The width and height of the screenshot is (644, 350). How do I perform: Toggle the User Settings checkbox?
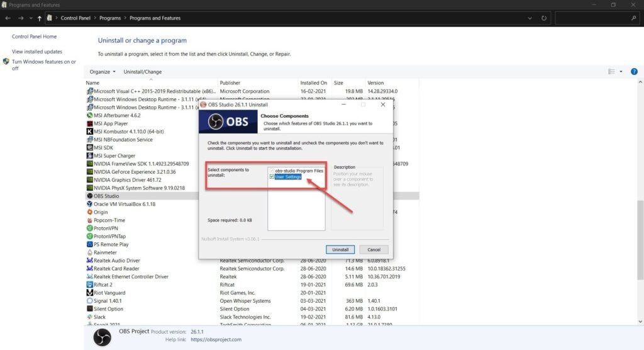tap(272, 177)
